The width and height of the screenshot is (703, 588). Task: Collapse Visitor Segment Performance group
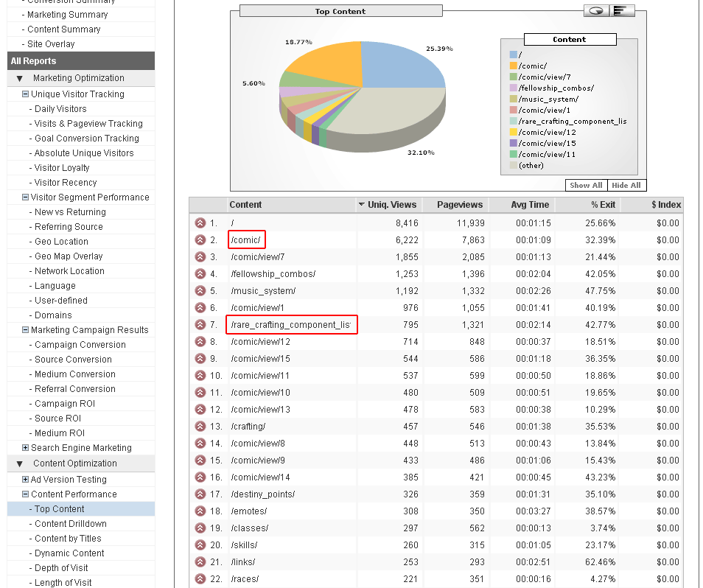coord(26,197)
